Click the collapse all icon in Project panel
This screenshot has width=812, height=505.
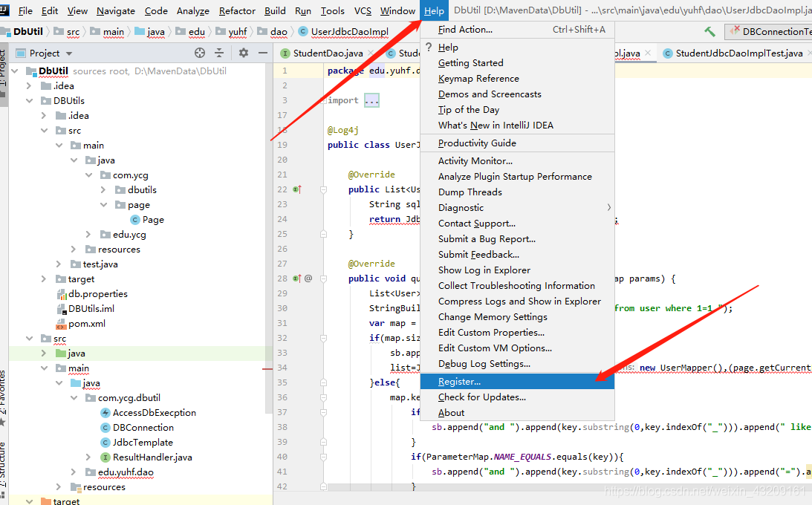click(219, 53)
